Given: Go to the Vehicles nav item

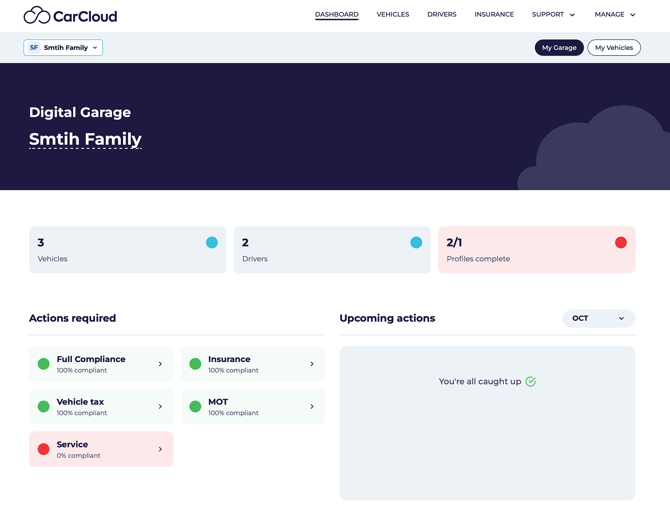Looking at the screenshot, I should coord(393,15).
